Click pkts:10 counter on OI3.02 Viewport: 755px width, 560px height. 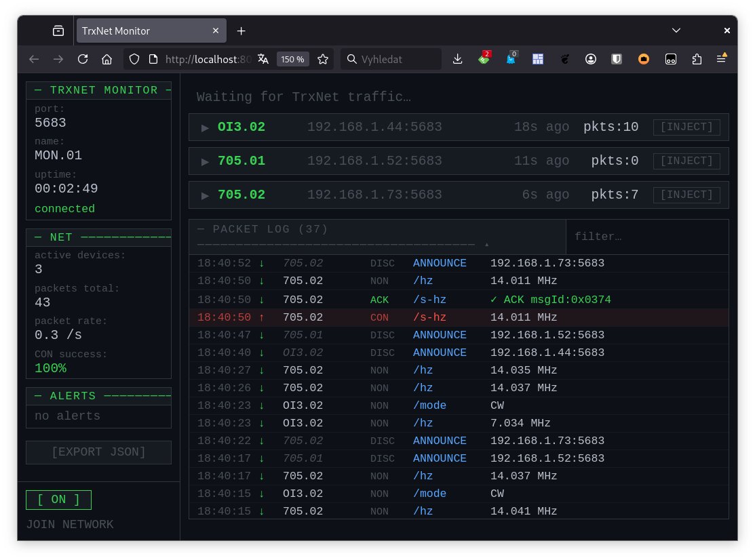(611, 127)
